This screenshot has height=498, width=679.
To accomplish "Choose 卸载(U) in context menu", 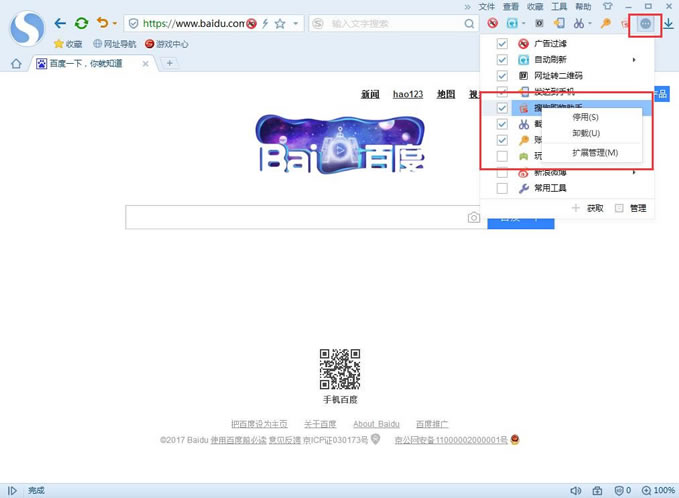I will pos(586,133).
